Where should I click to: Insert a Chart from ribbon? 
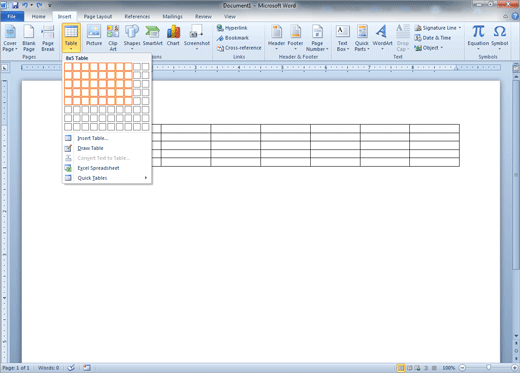coord(173,36)
